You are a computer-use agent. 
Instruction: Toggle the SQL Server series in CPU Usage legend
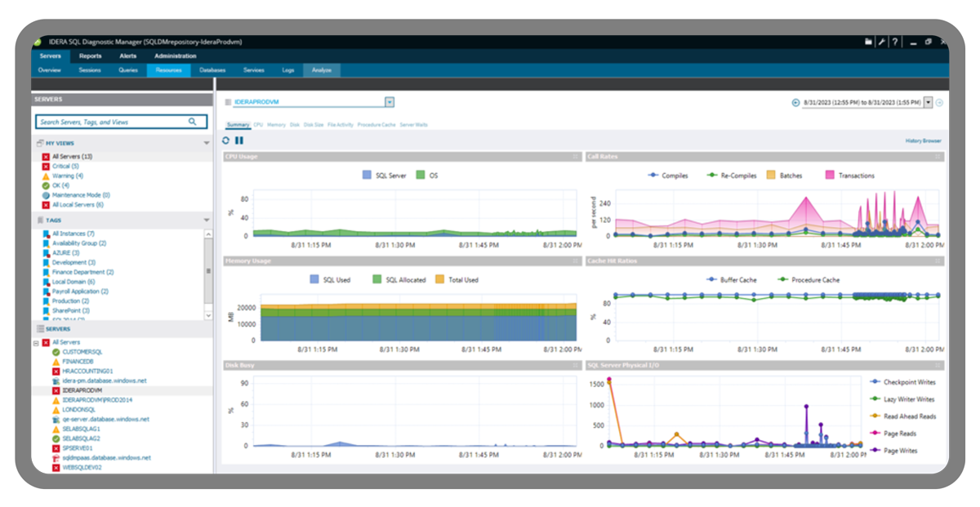[x=383, y=176]
